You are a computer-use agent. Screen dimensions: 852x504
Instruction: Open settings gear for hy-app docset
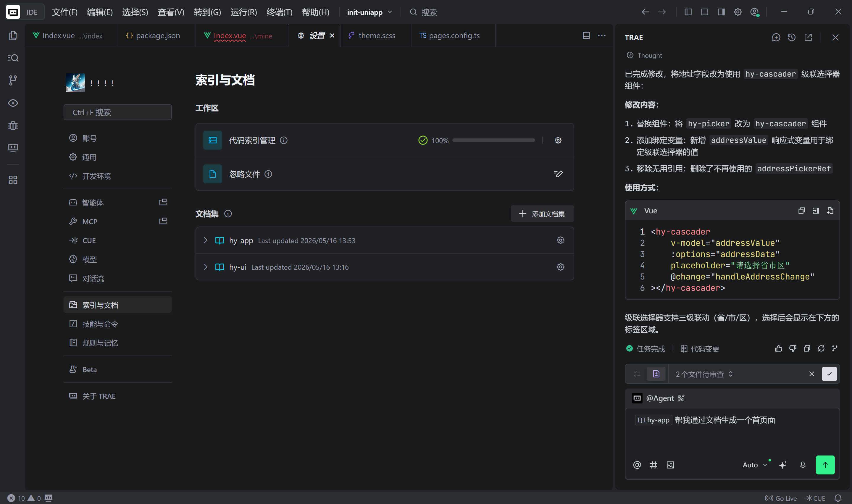(x=560, y=240)
